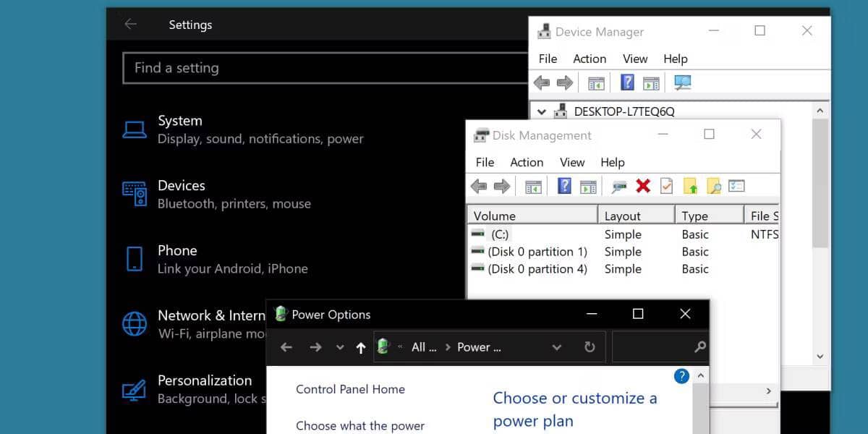
Task: Collapse the DESKTOP-L7TEQ6Q tree node
Action: click(541, 111)
